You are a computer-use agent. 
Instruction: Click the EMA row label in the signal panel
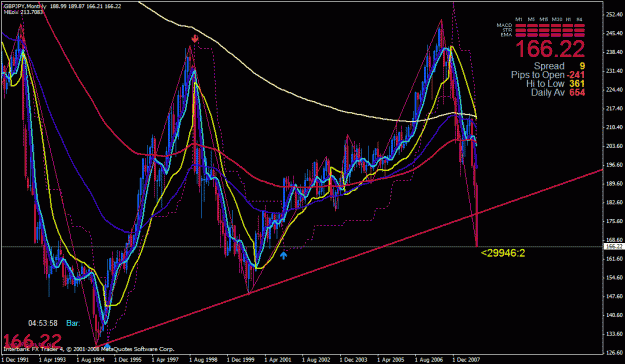pyautogui.click(x=507, y=35)
